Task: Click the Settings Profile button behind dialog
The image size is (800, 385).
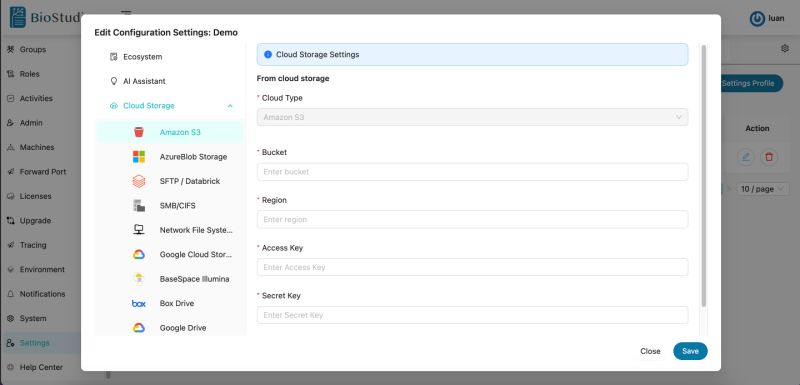Action: [752, 83]
